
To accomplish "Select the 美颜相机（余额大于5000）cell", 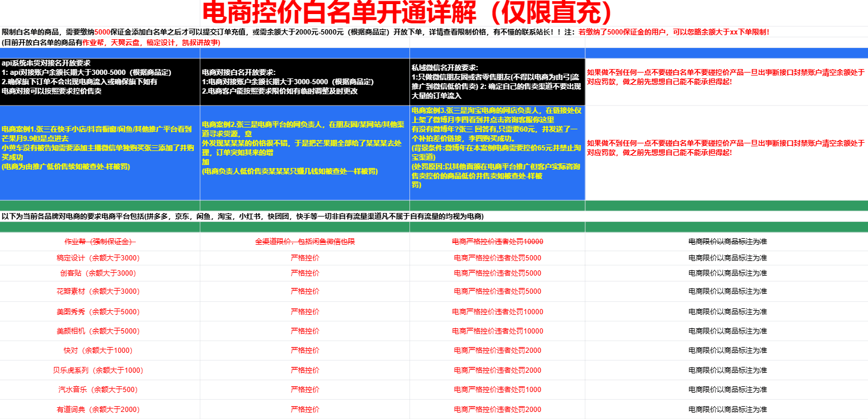I will 98,331.
